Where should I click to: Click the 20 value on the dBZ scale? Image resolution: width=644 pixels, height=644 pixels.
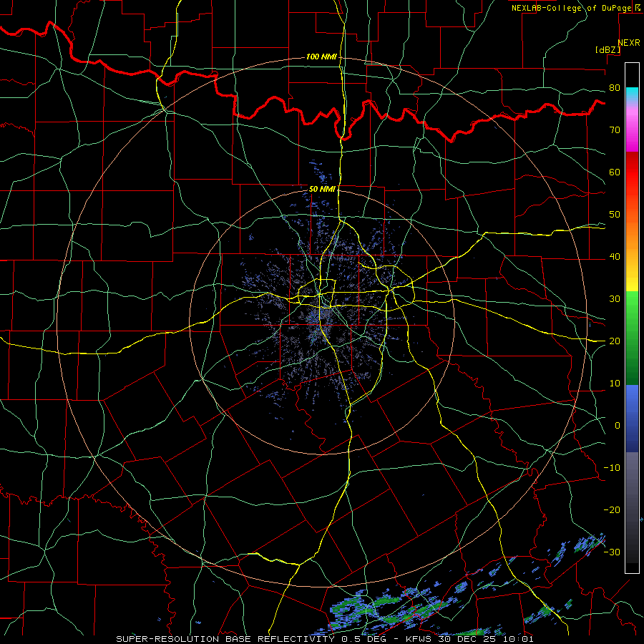coord(615,341)
